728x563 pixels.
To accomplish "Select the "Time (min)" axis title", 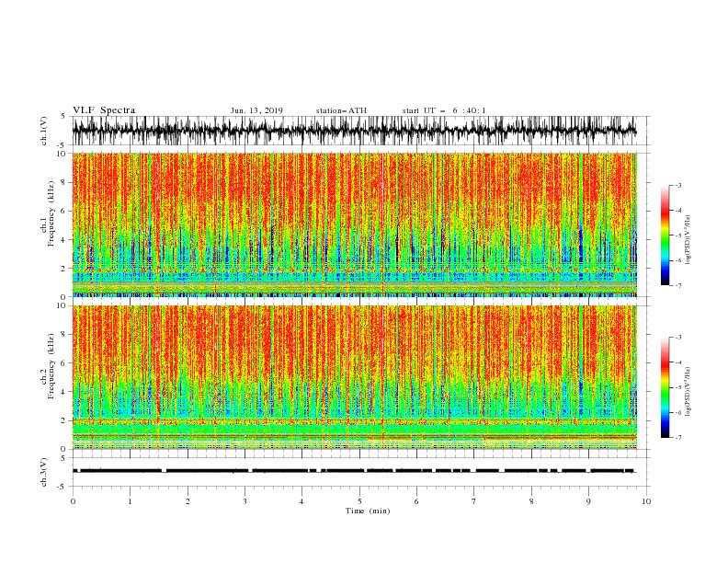I will click(x=368, y=511).
